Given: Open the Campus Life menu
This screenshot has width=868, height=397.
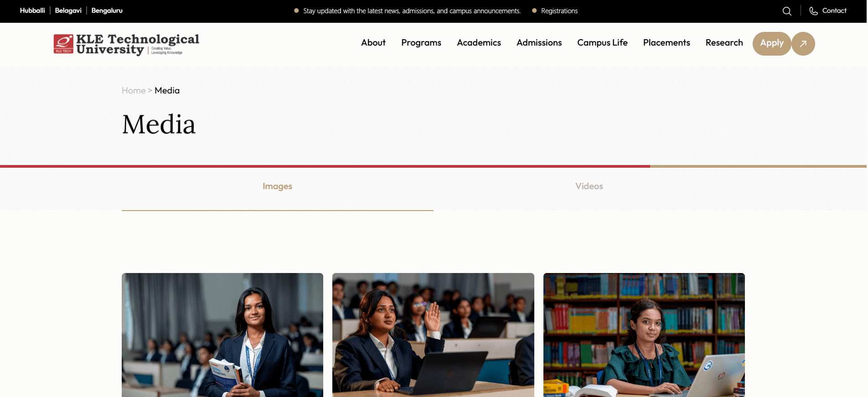Looking at the screenshot, I should pos(602,43).
